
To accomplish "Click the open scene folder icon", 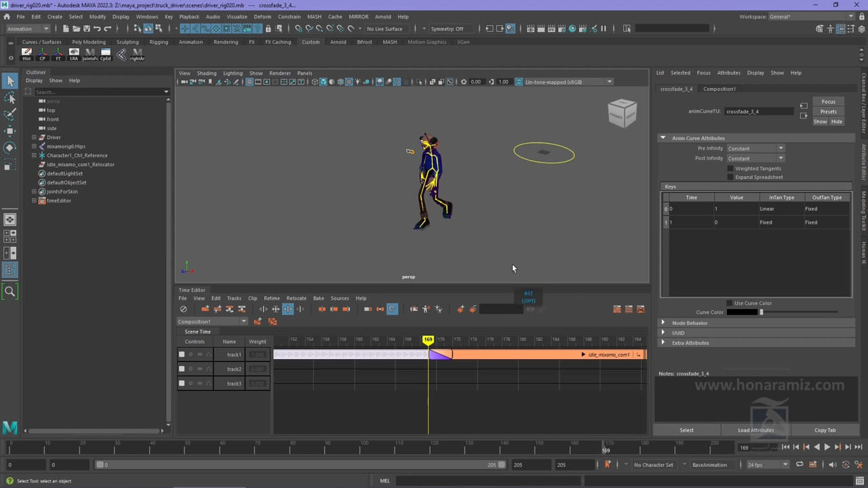I will tap(76, 28).
